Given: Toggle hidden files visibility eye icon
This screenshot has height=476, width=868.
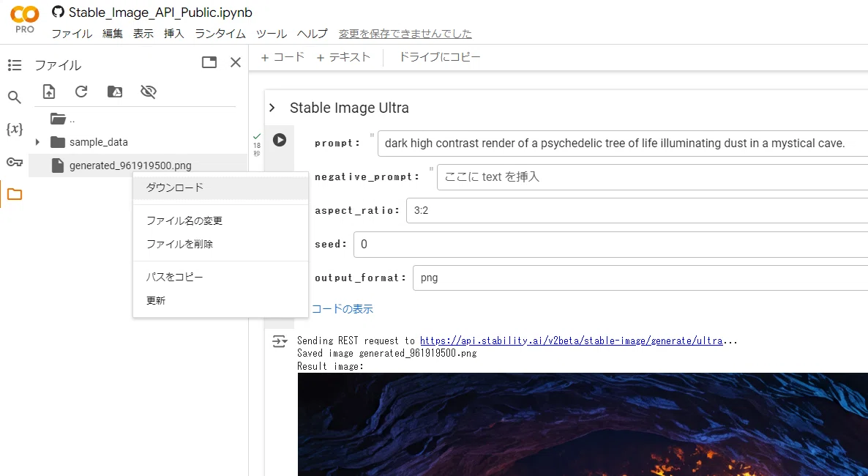Looking at the screenshot, I should (149, 92).
